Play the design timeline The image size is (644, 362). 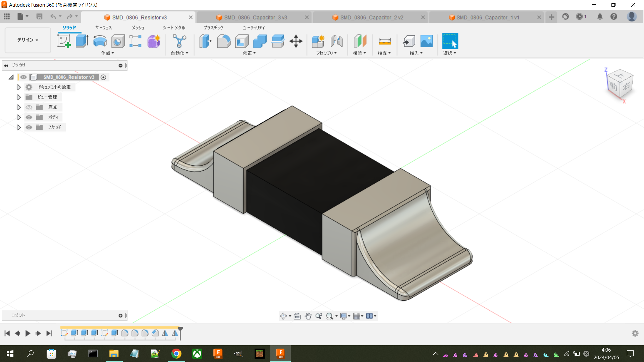click(x=28, y=333)
